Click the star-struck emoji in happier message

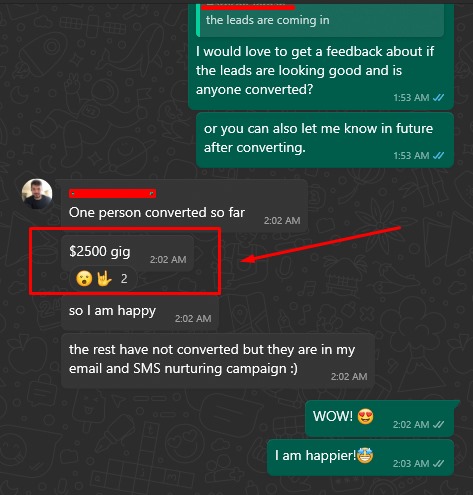tap(365, 455)
